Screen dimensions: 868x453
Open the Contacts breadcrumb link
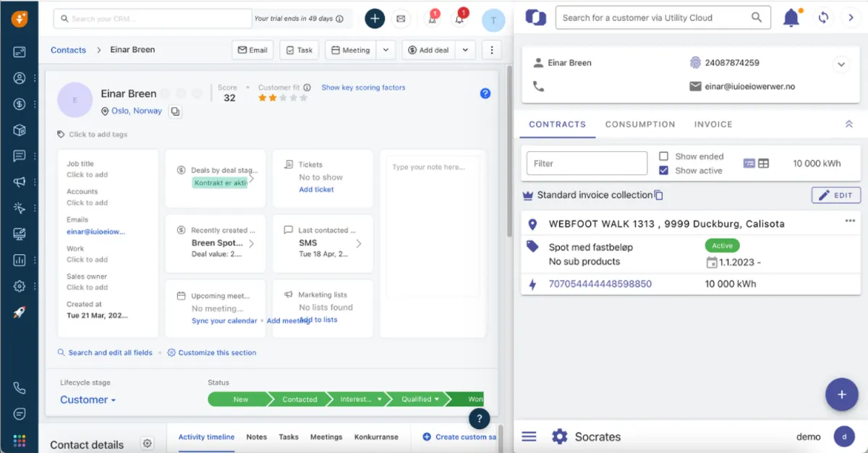click(x=68, y=50)
